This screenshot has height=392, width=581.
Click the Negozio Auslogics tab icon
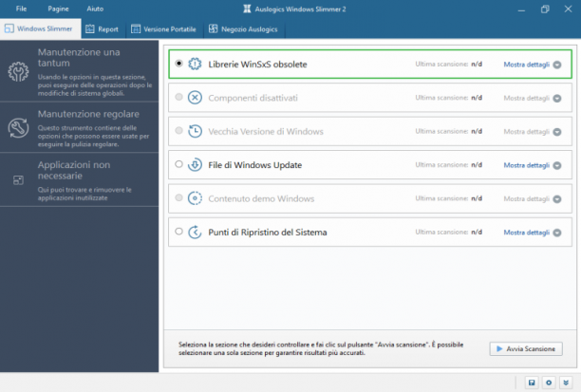pos(213,28)
